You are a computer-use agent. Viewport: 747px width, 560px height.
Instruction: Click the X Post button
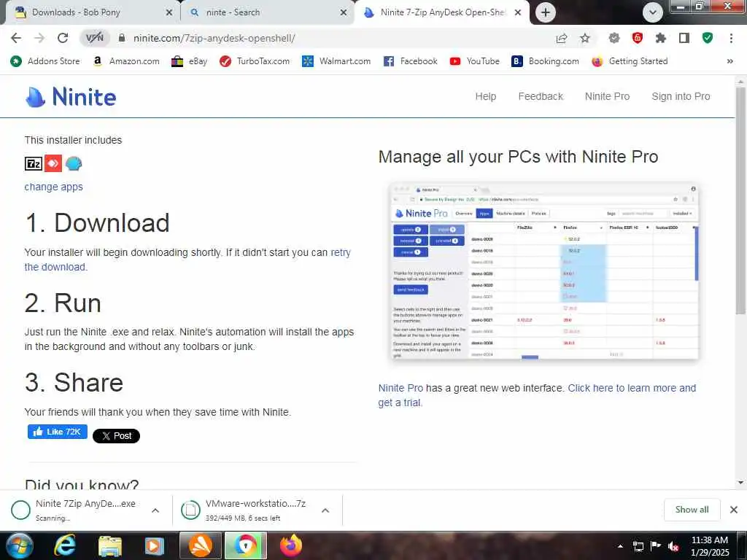[116, 436]
